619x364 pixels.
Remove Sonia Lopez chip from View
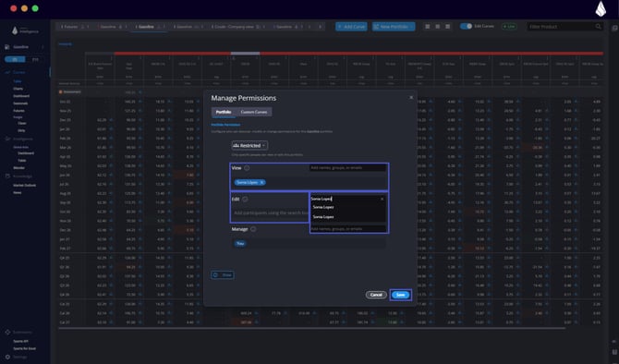tap(261, 182)
